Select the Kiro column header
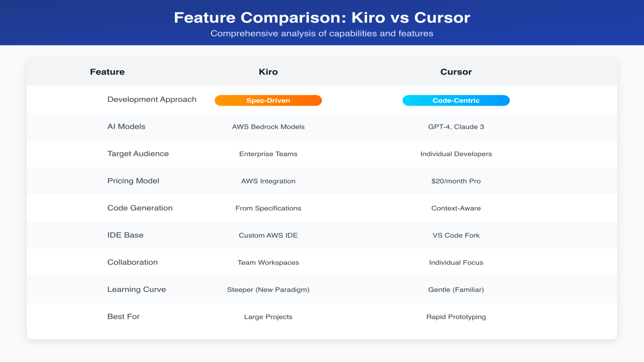 pos(268,72)
